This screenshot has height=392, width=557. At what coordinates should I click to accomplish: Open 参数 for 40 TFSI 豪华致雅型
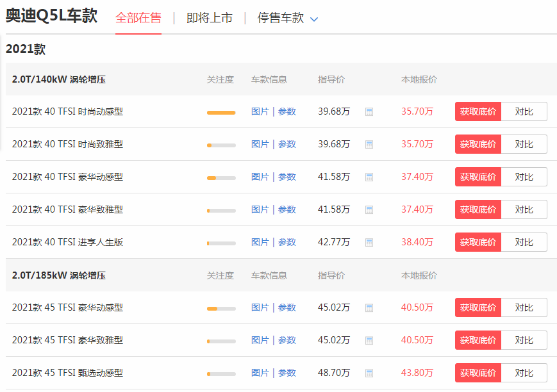pos(287,209)
